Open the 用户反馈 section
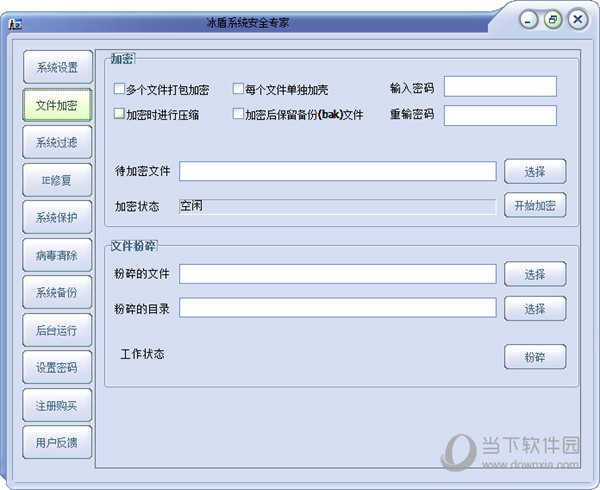Screen dimensions: 600x490 click(x=57, y=442)
